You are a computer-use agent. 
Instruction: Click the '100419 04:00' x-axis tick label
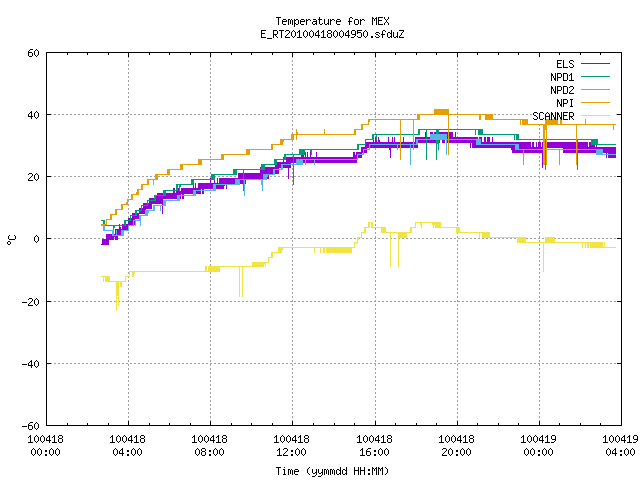pyautogui.click(x=620, y=446)
